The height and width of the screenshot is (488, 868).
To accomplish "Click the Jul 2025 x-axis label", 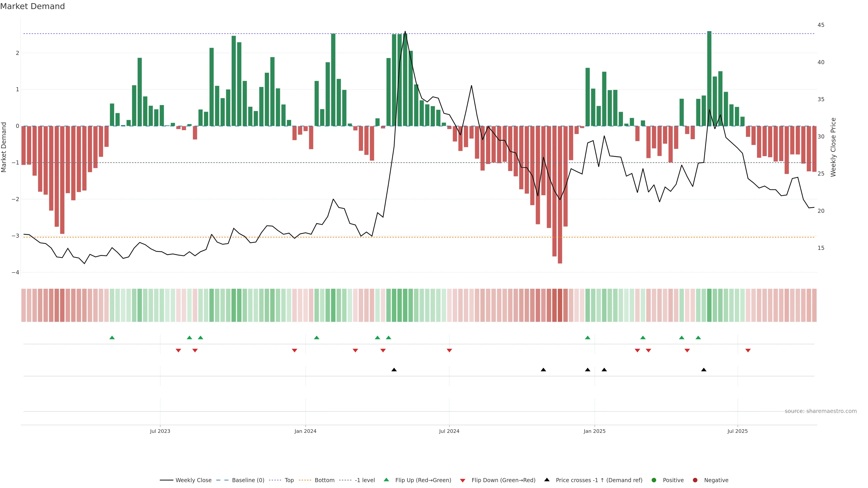I will pos(737,431).
